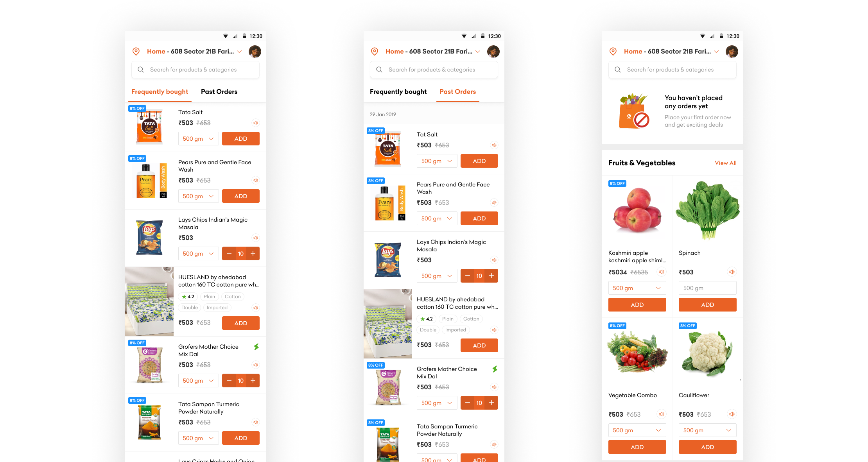Open profile avatar in left screen header
This screenshot has width=868, height=462.
pos(255,52)
